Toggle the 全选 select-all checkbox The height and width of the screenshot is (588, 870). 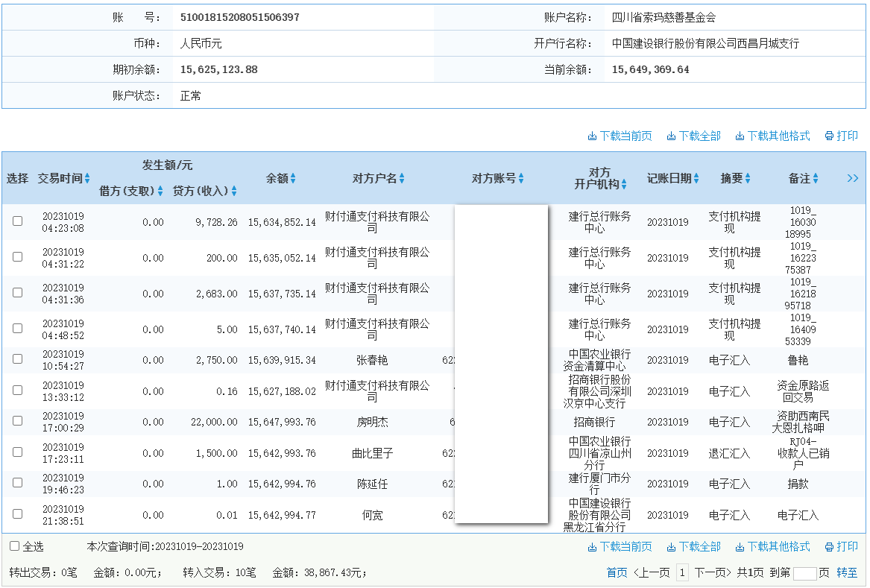[14, 546]
